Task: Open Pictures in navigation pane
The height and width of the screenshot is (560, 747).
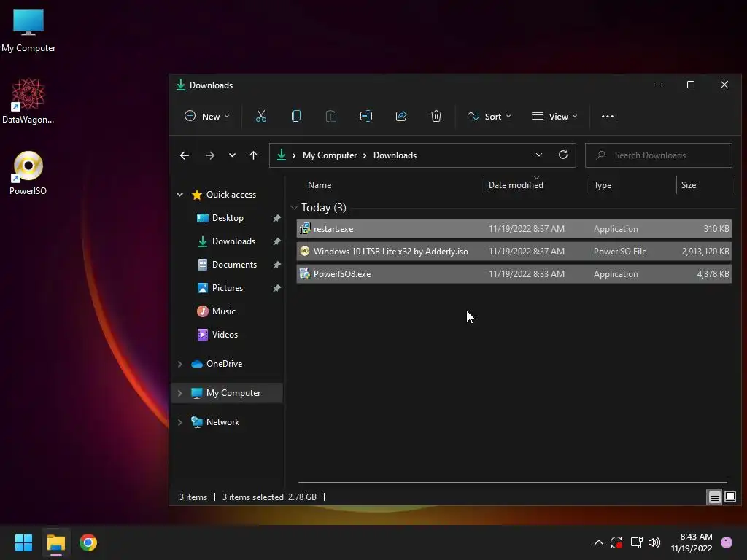Action: (x=228, y=288)
